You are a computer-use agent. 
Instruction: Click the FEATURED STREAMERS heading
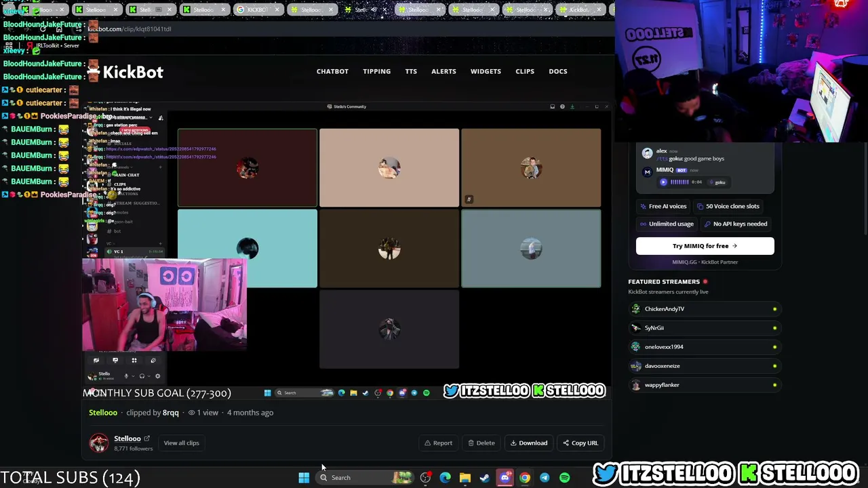point(664,282)
